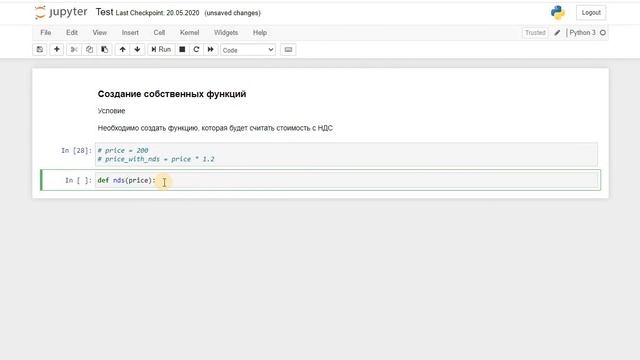Paste cells below icon
Screen dimensions: 640x360
pyautogui.click(x=104, y=50)
